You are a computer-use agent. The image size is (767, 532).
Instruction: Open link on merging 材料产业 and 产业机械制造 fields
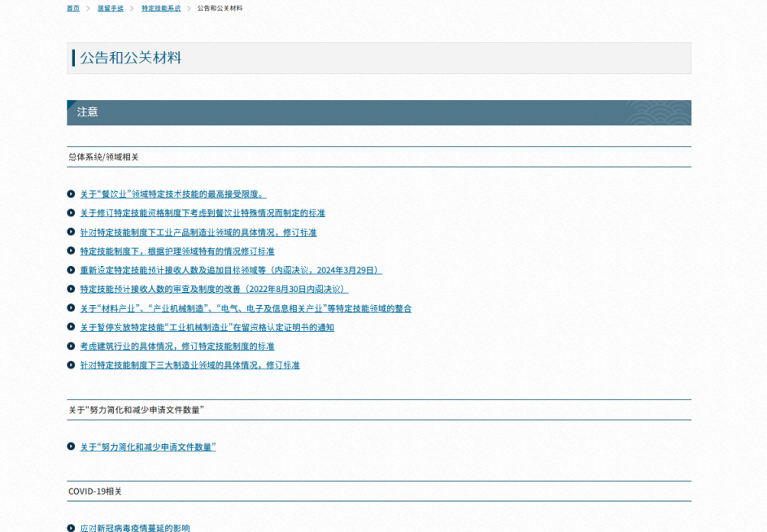pos(245,308)
